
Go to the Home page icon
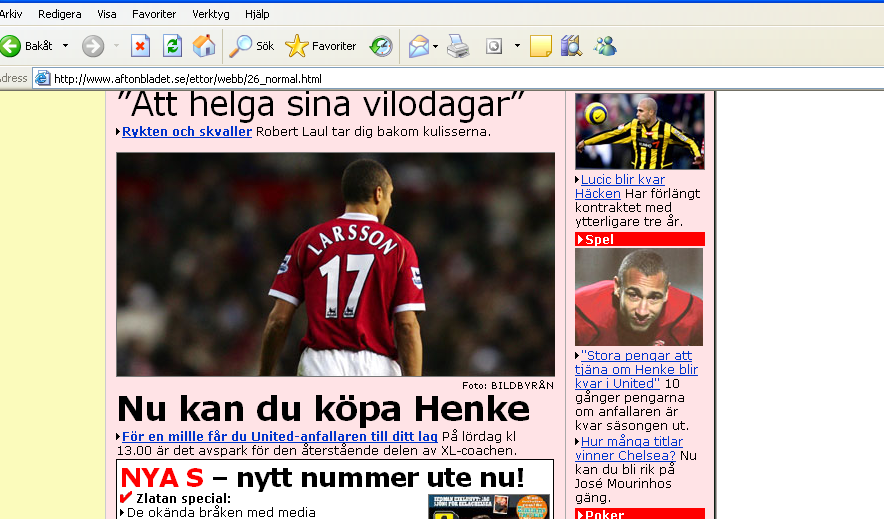click(204, 46)
